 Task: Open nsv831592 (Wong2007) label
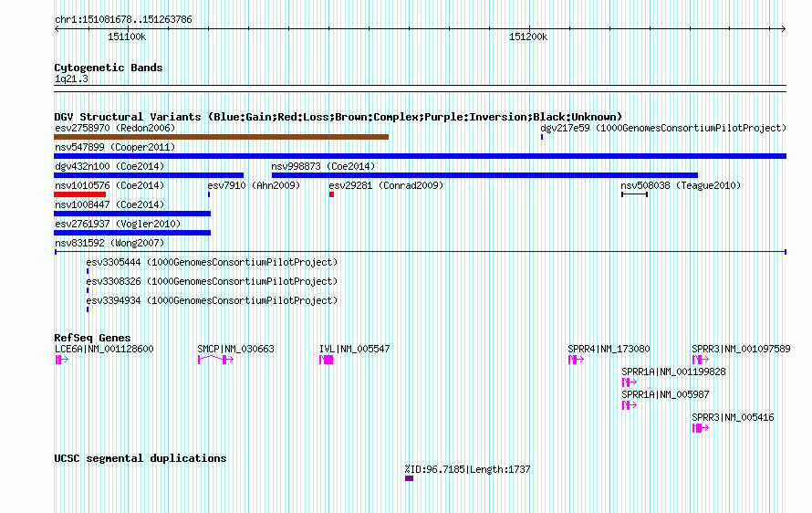click(109, 243)
